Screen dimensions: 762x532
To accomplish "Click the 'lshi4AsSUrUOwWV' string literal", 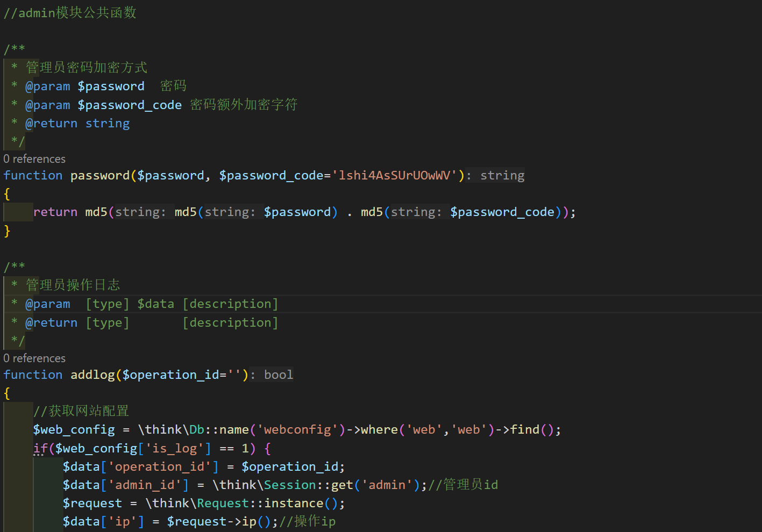I will click(394, 175).
